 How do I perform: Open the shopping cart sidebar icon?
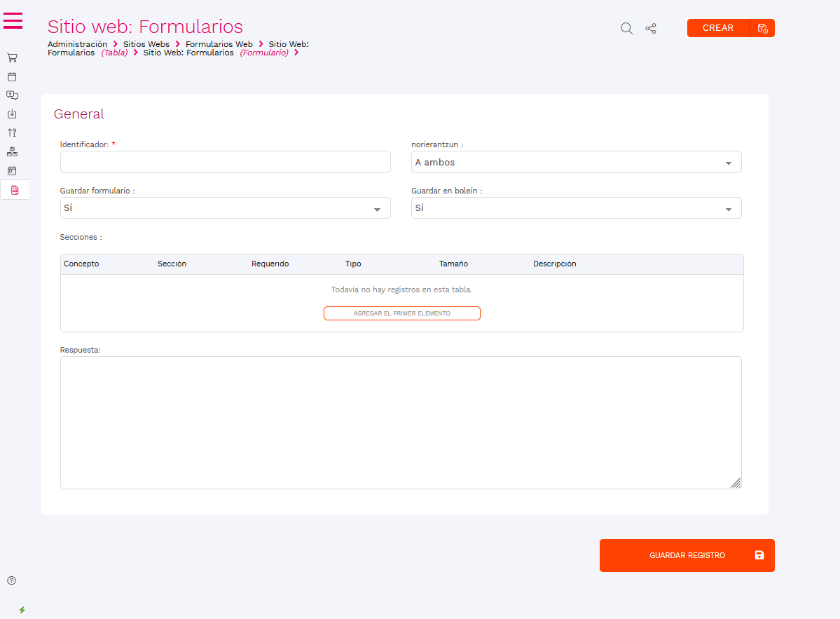pos(12,57)
